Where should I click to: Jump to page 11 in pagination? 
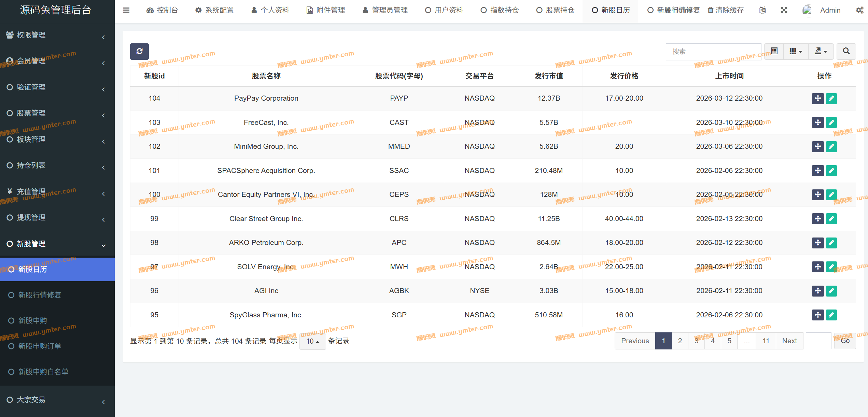(766, 341)
